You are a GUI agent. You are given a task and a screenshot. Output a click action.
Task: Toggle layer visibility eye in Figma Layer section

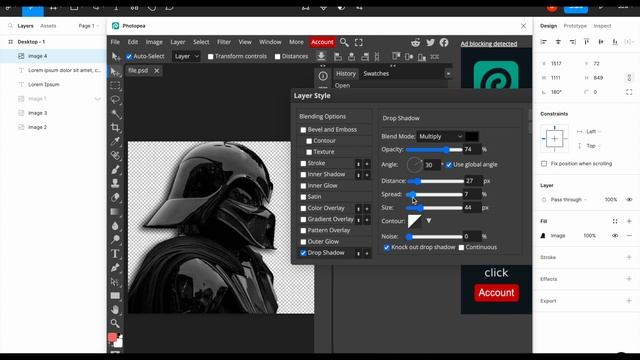click(x=629, y=200)
